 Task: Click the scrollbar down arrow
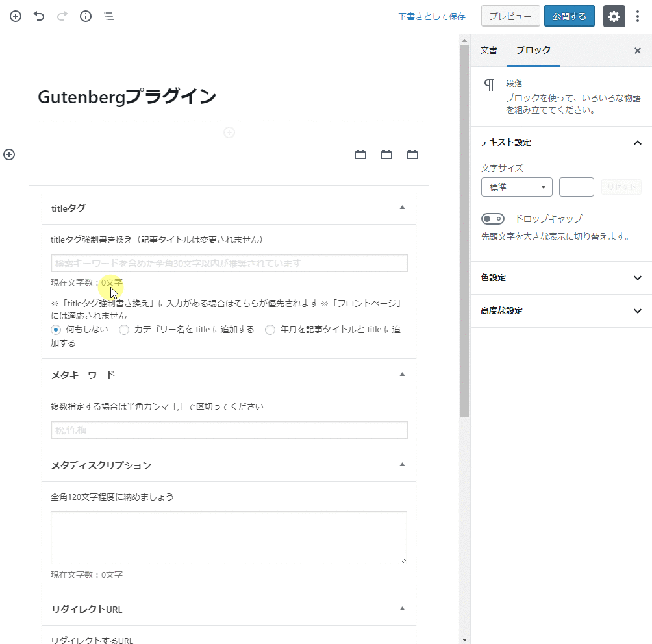(464, 640)
